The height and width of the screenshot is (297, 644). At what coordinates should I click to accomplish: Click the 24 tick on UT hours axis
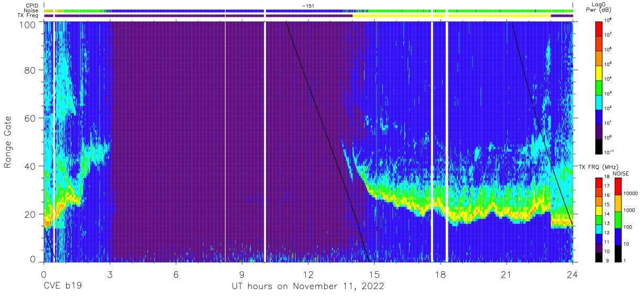tap(572, 273)
